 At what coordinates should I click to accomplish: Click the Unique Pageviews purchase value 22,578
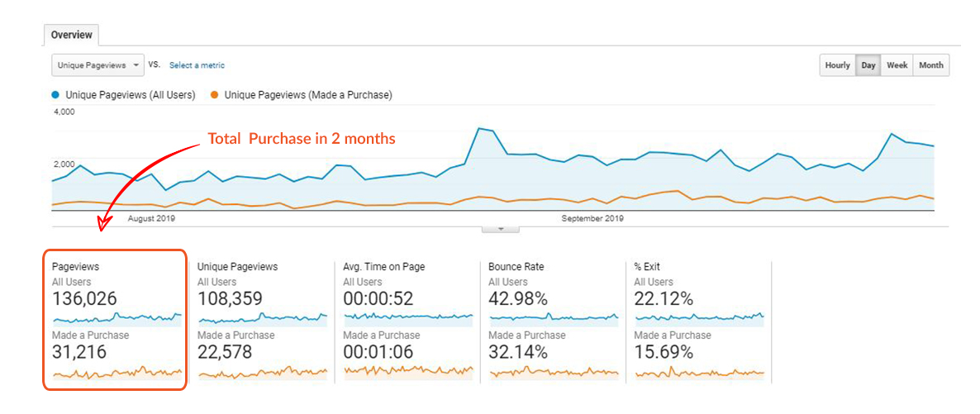[x=225, y=352]
